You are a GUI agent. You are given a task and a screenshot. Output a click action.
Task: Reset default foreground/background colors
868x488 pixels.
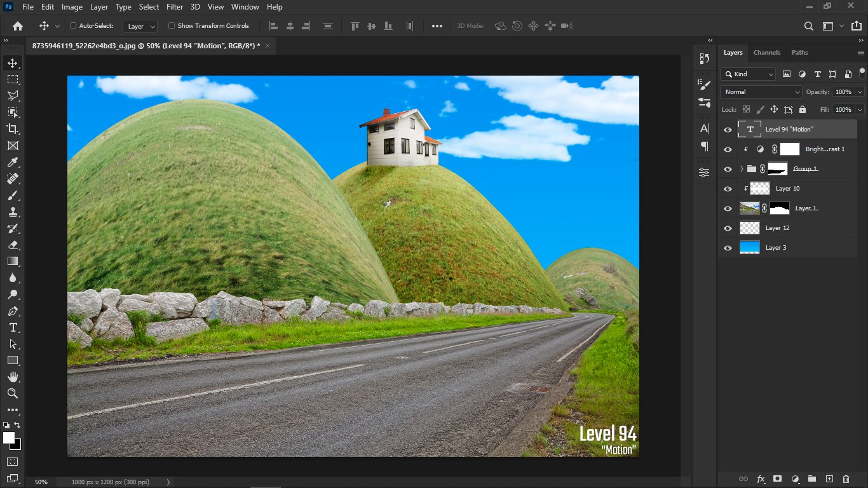[x=6, y=425]
